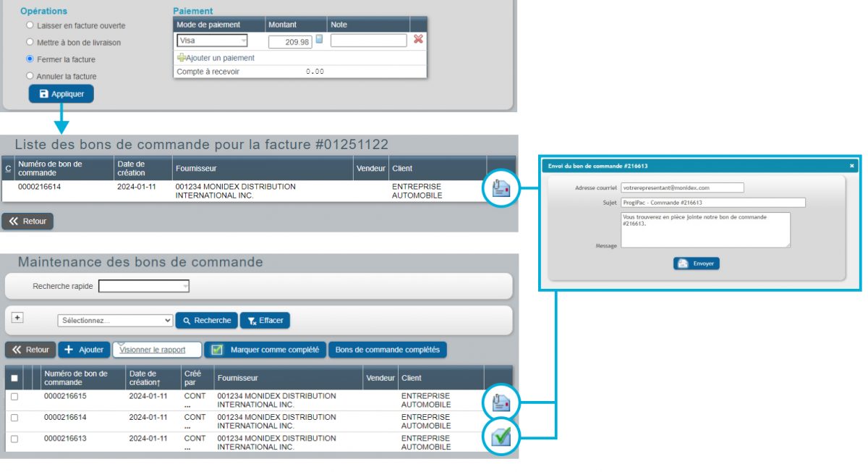Click the green plus 'Ajouter un paiement' icon
This screenshot has width=868, height=472.
(x=182, y=58)
